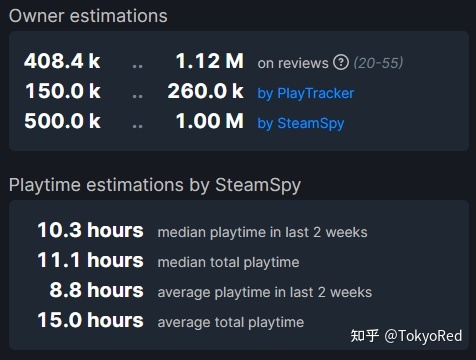Select the 15.0 hours average total value
This screenshot has width=476, height=360.
pyautogui.click(x=90, y=320)
